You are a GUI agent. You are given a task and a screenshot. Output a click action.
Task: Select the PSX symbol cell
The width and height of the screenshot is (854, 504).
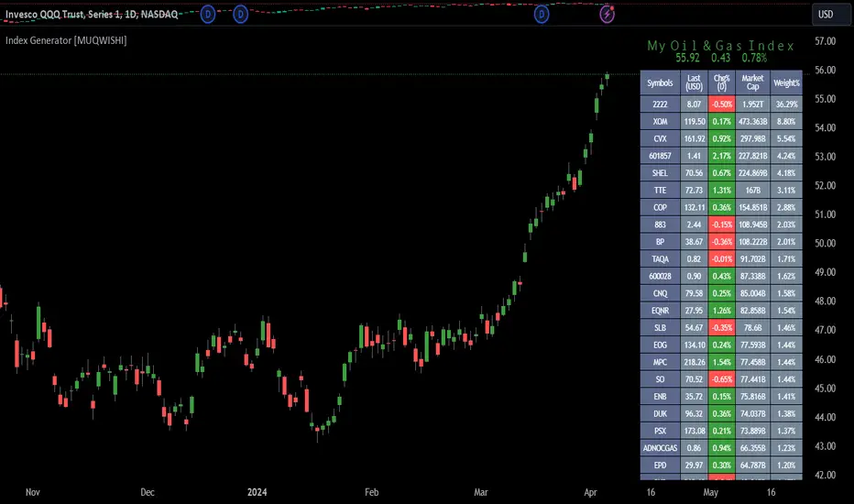(660, 431)
